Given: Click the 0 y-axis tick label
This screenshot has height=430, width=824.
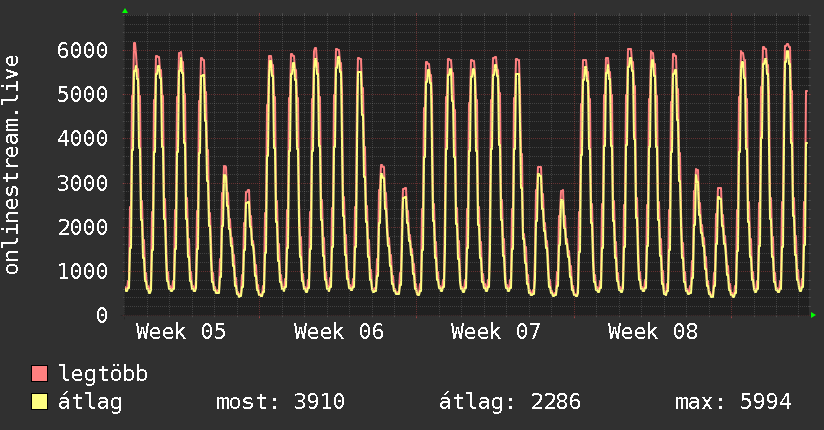Looking at the screenshot, I should pos(101,315).
